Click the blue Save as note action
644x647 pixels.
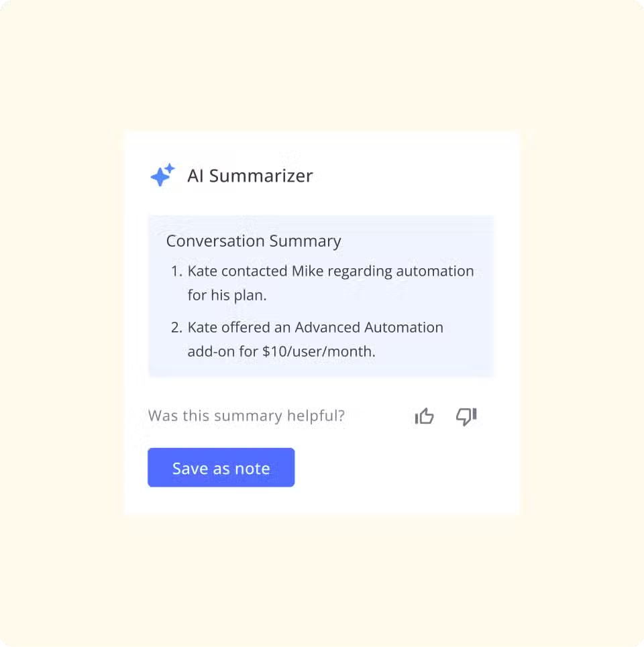(x=221, y=467)
